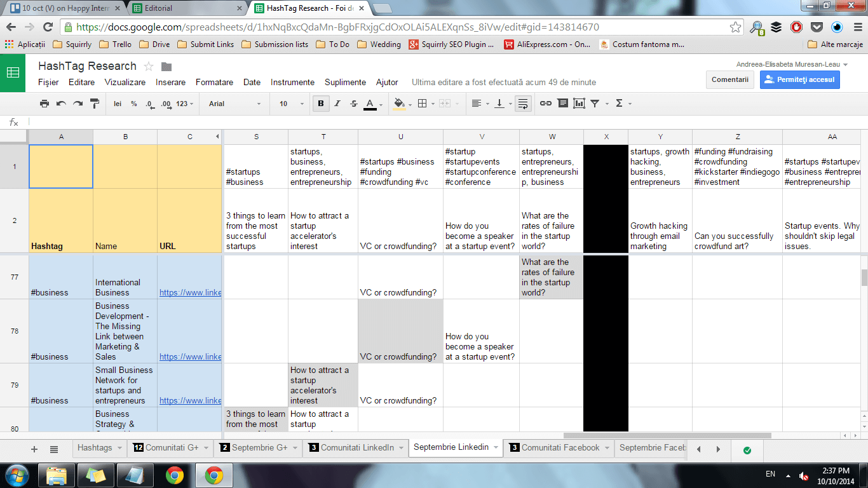Open the Pocket extension

817,27
